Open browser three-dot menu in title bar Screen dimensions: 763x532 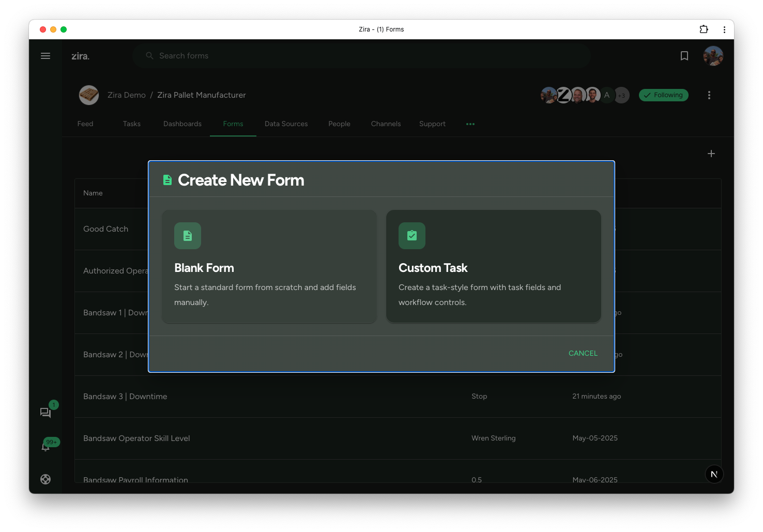click(x=724, y=29)
